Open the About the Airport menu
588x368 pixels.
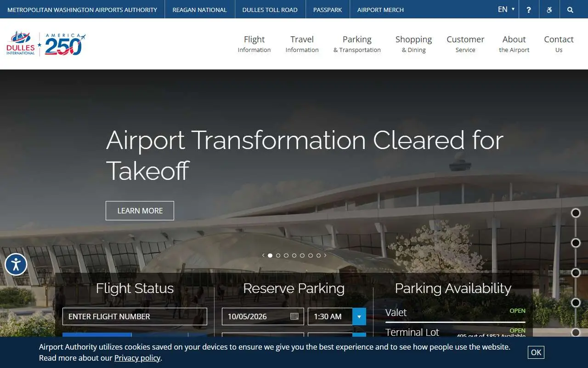pyautogui.click(x=514, y=44)
